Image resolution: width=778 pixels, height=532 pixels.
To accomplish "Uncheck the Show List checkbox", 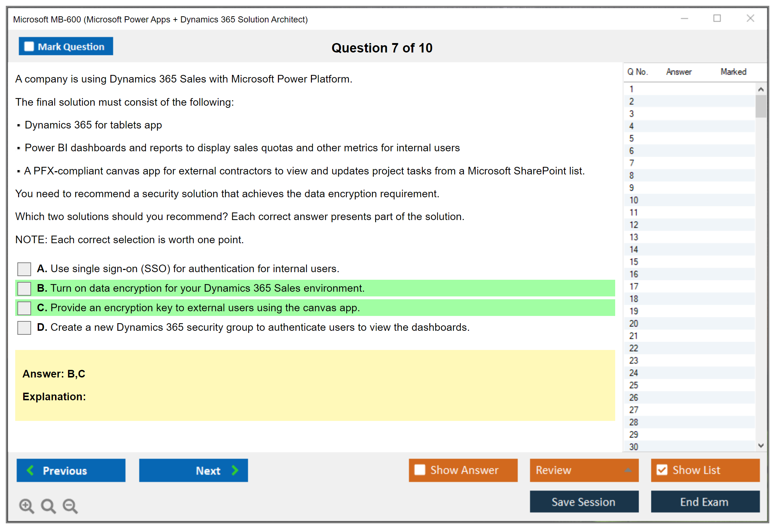I will point(662,470).
